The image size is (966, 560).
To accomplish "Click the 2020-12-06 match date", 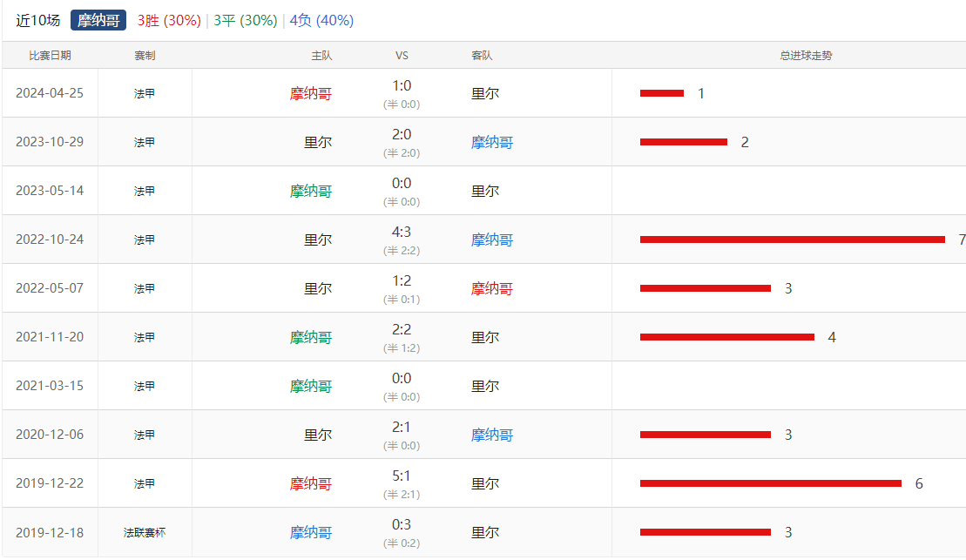I will coord(50,435).
